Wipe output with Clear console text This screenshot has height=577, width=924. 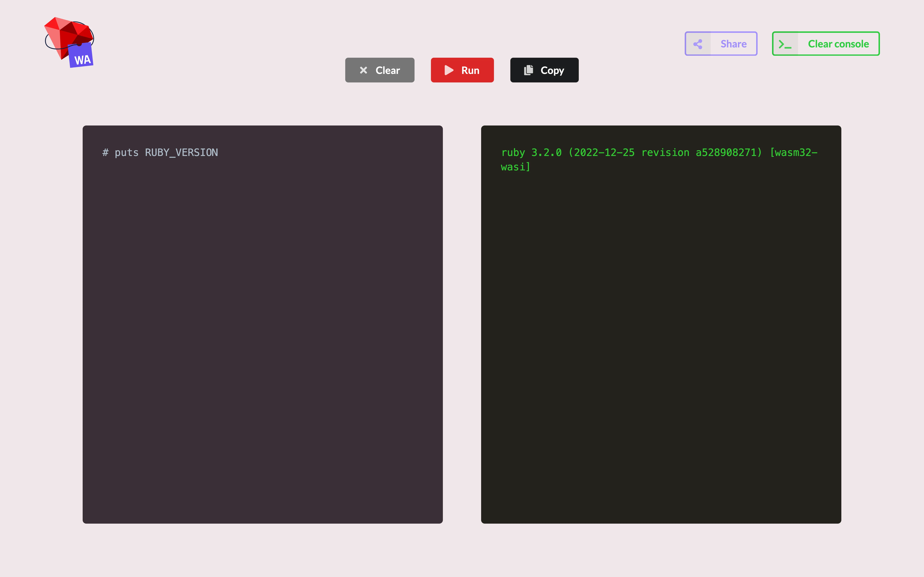point(838,44)
